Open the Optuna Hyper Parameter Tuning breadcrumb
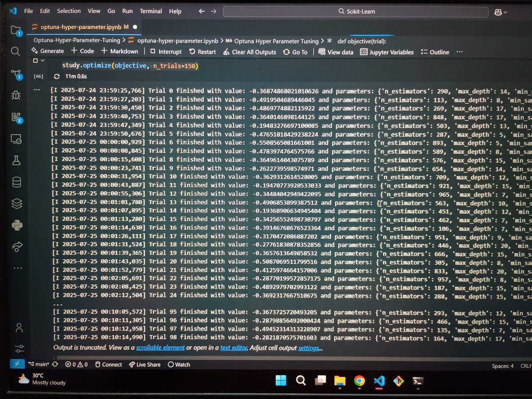 tap(272, 41)
